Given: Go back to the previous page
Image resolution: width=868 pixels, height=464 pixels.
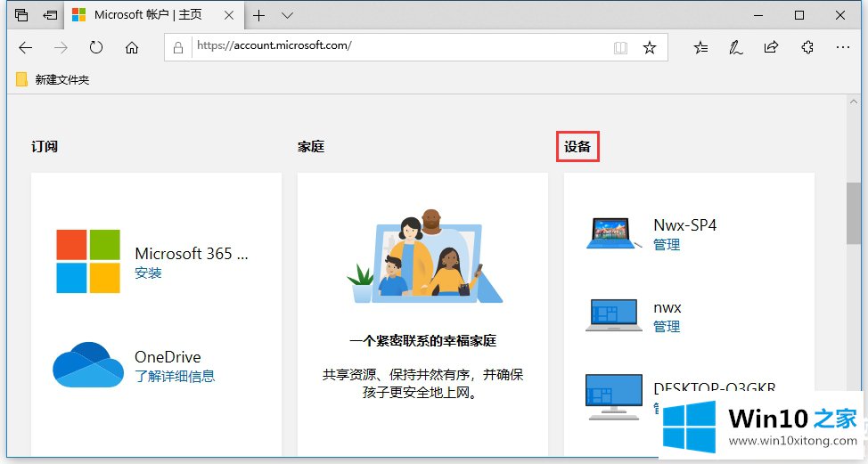Looking at the screenshot, I should pos(26,47).
